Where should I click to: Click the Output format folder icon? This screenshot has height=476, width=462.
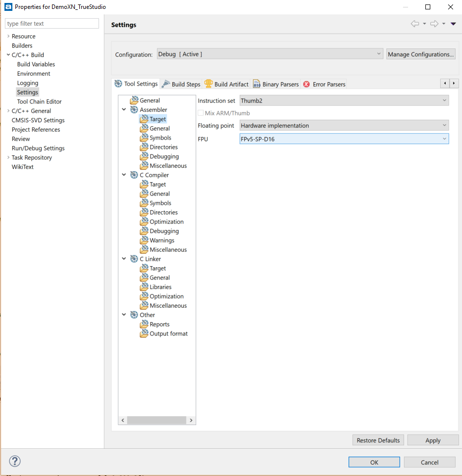click(144, 333)
